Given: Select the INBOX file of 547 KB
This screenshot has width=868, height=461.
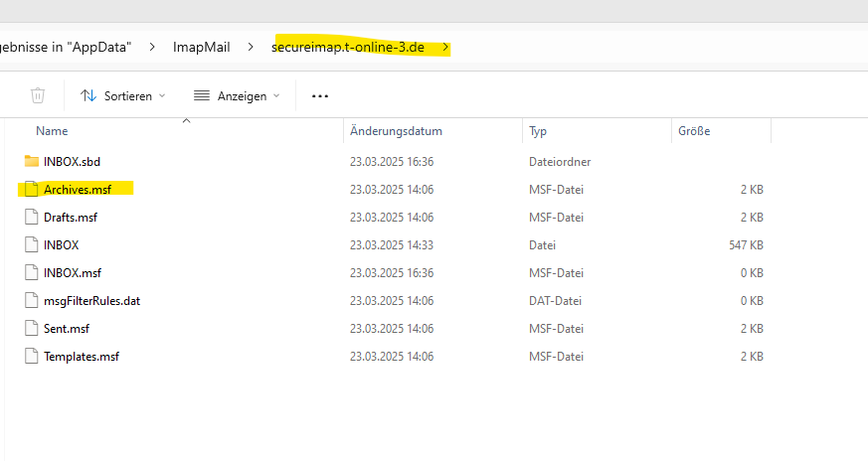Looking at the screenshot, I should point(394,245).
